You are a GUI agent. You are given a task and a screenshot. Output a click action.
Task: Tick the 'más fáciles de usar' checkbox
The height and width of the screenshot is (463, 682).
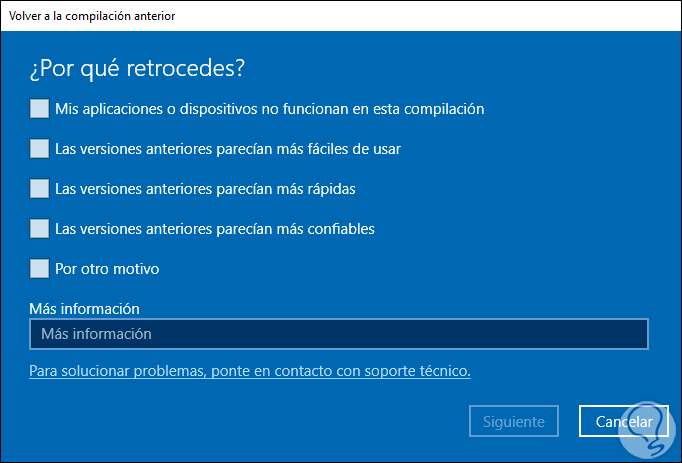pos(39,148)
